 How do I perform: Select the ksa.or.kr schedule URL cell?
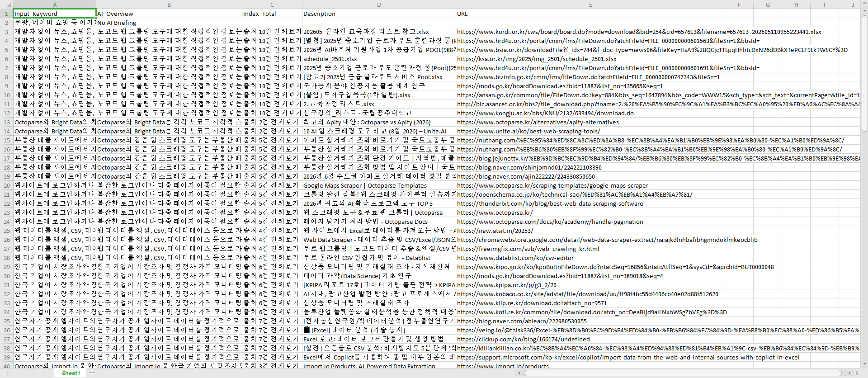590,59
